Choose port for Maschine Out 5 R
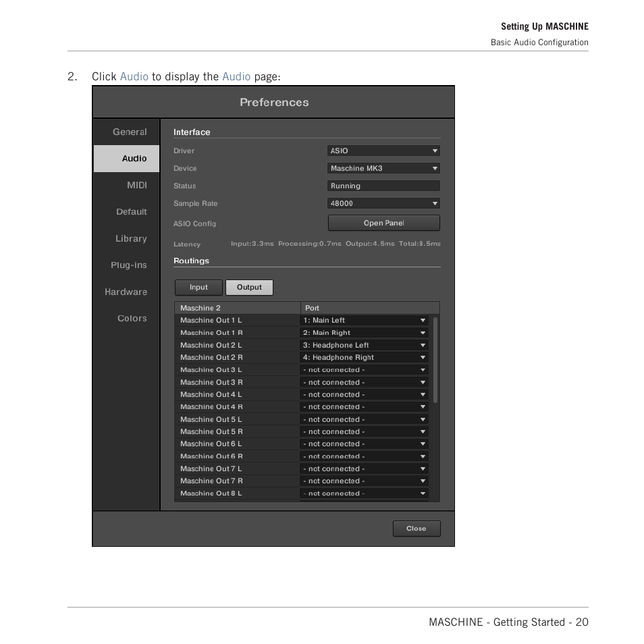The height and width of the screenshot is (644, 644). pyautogui.click(x=365, y=431)
